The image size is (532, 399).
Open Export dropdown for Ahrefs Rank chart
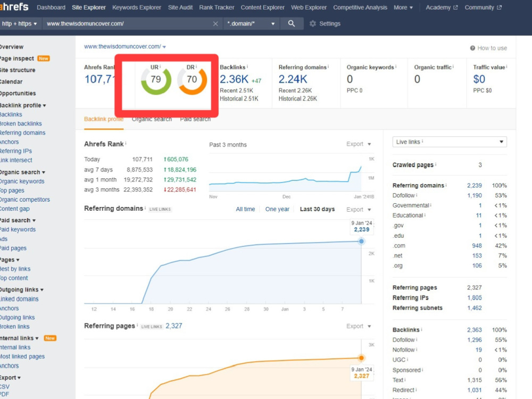point(359,144)
